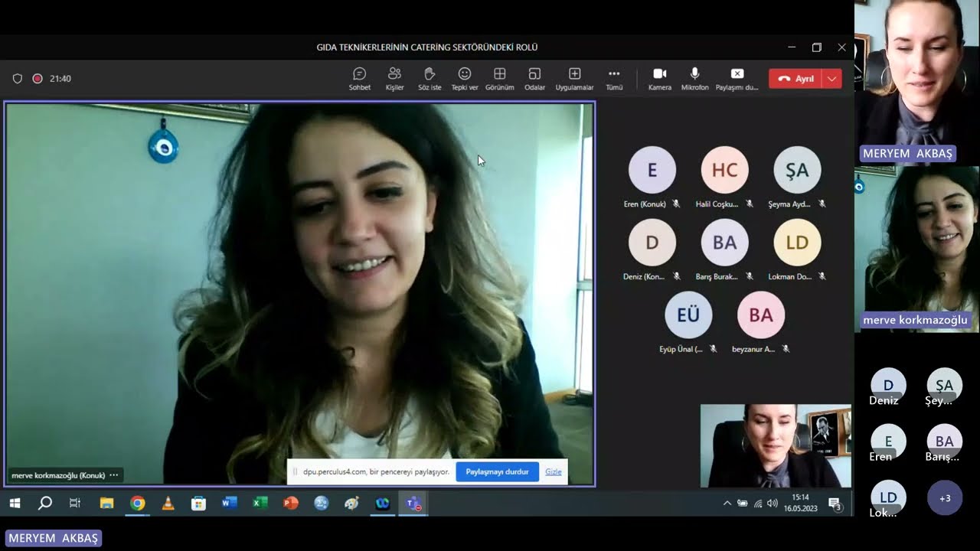Stop sharing via Paylaşımı durdur toolbar icon

(737, 79)
